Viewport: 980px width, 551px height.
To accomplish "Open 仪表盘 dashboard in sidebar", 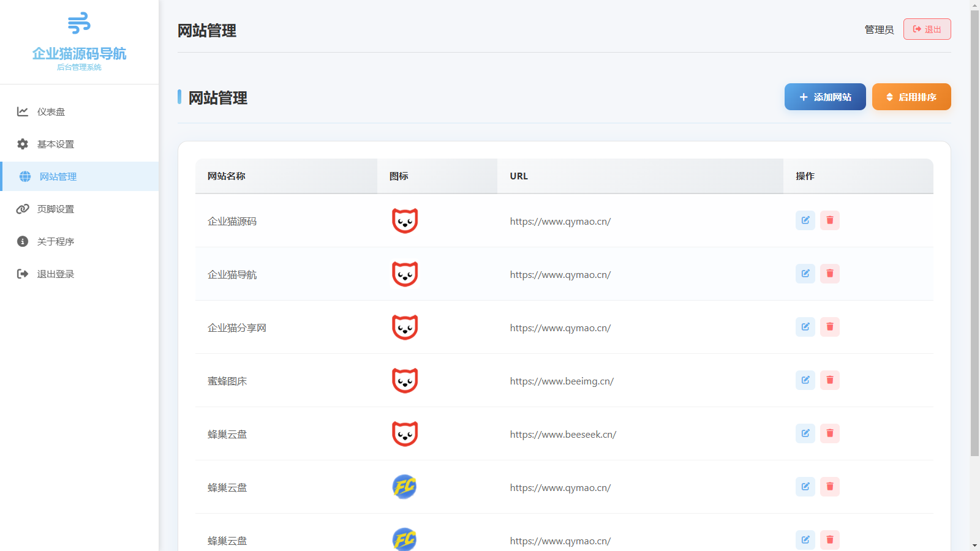I will 51,111.
